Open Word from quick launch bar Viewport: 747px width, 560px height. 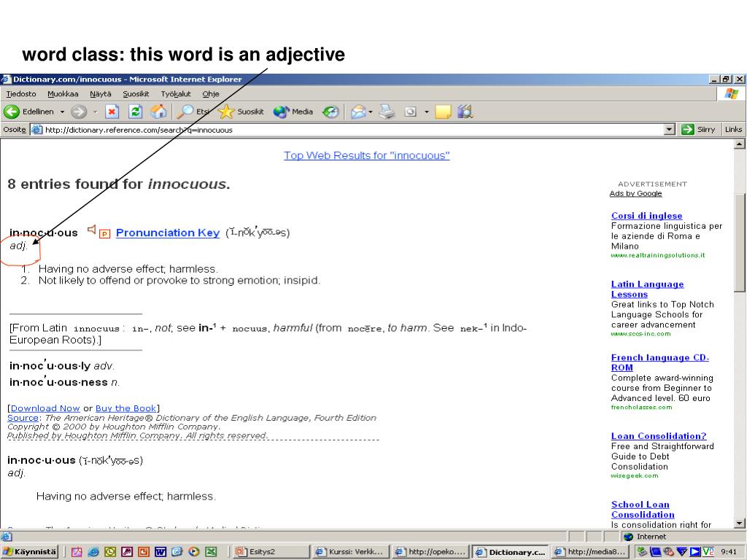click(x=160, y=551)
